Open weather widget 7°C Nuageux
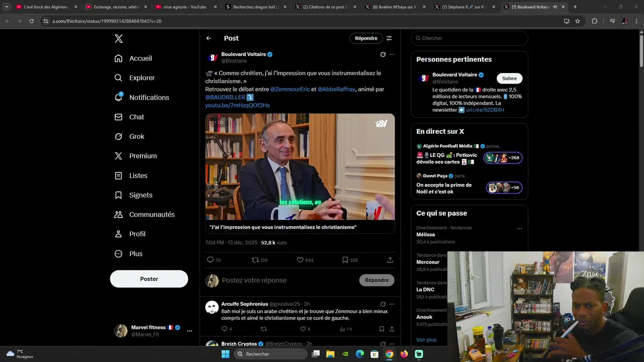 tap(20, 354)
